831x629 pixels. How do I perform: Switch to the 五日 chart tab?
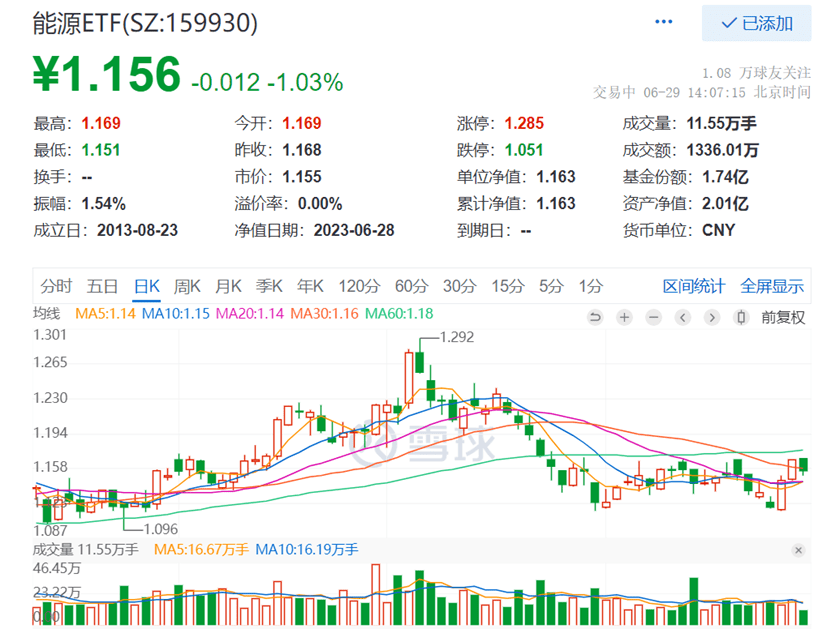tap(102, 286)
